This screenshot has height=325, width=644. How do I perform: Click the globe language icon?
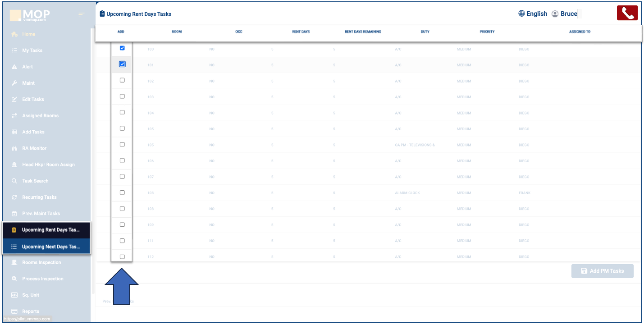click(521, 14)
